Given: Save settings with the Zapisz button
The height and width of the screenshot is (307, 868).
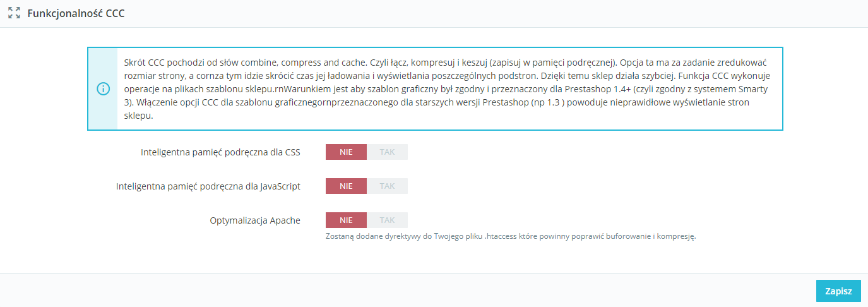Looking at the screenshot, I should click(x=838, y=291).
